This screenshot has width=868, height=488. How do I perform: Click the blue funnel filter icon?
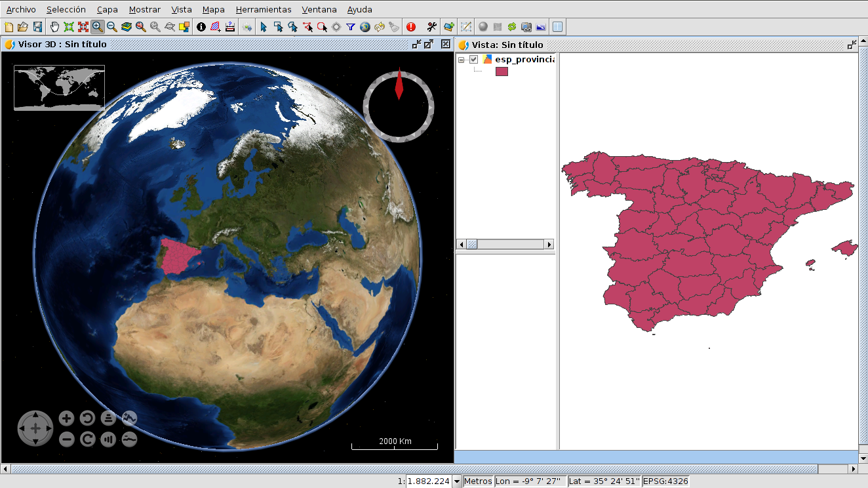point(351,27)
